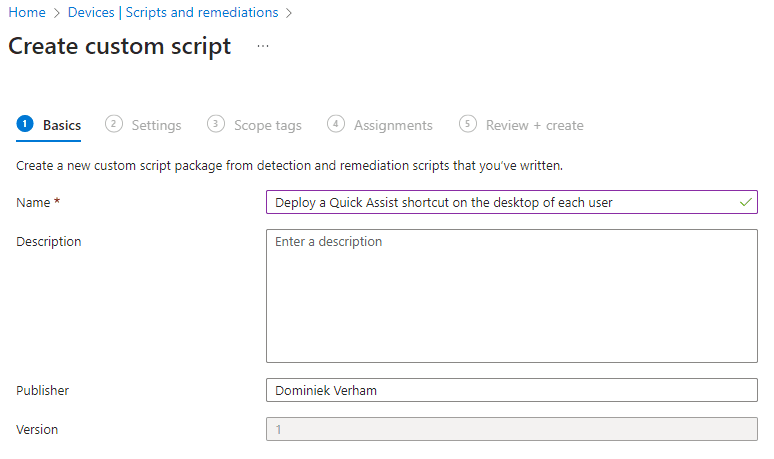Click the step 3 circle icon
Viewport: 774px width, 459px height.
point(216,124)
